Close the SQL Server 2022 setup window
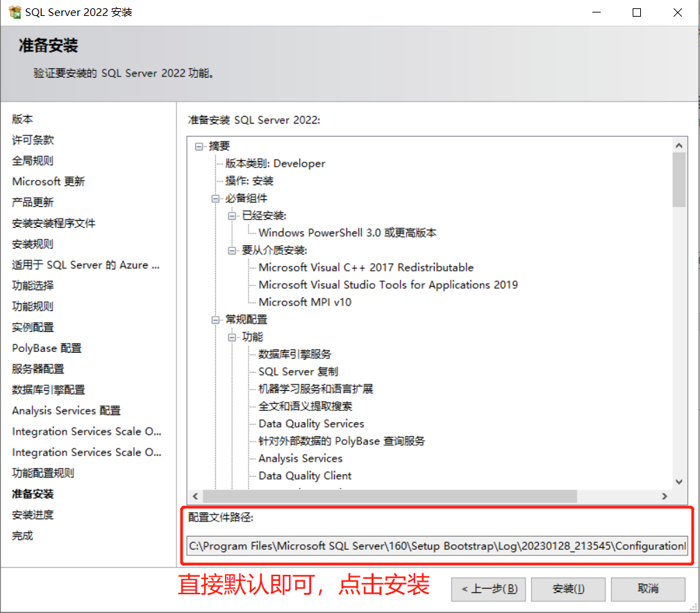 tap(678, 12)
